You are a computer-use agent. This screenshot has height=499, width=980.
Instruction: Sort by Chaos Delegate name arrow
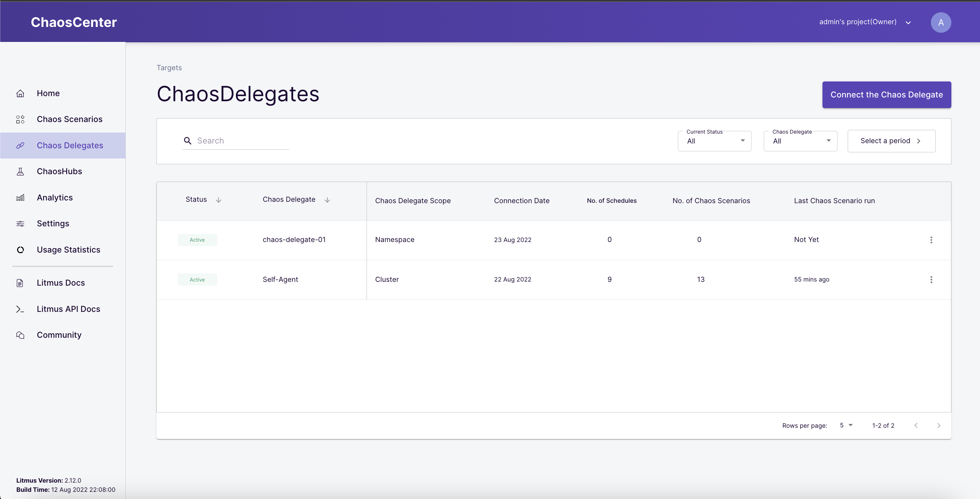coord(327,200)
